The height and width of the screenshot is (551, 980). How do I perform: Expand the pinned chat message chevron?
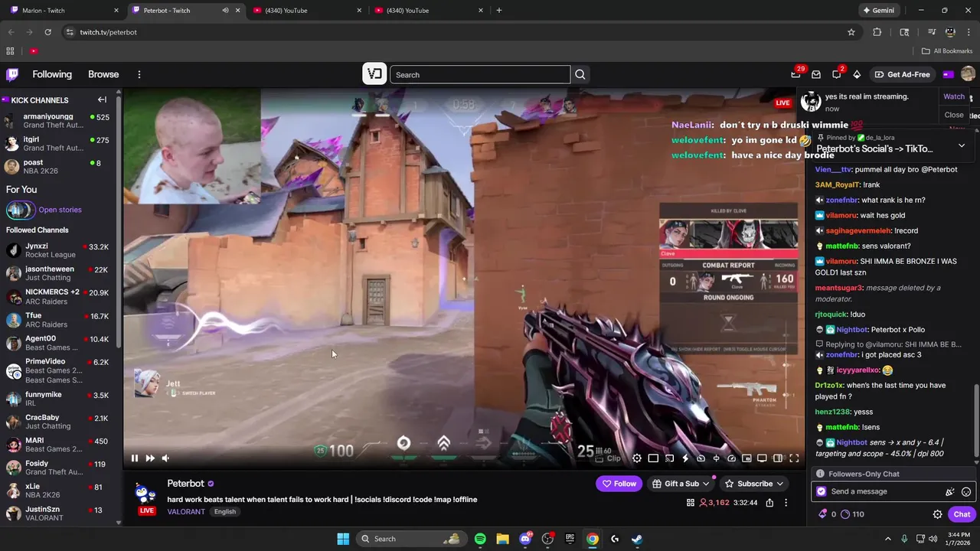(x=962, y=145)
